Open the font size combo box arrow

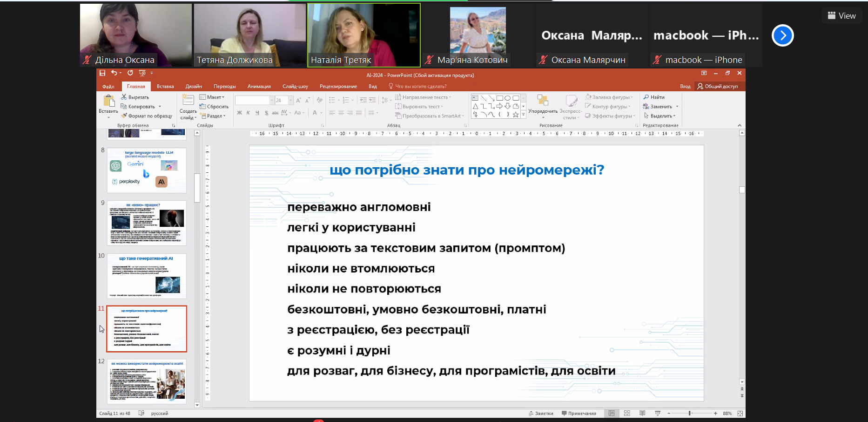(290, 101)
